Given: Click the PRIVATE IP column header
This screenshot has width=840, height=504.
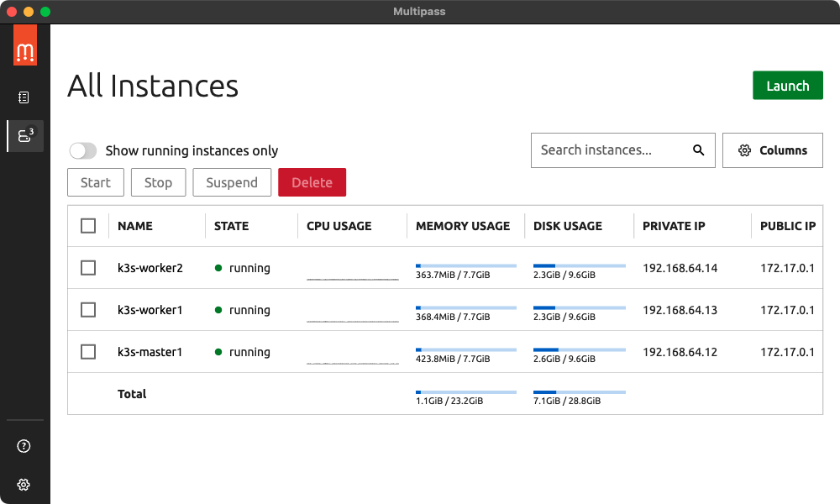Looking at the screenshot, I should [674, 226].
